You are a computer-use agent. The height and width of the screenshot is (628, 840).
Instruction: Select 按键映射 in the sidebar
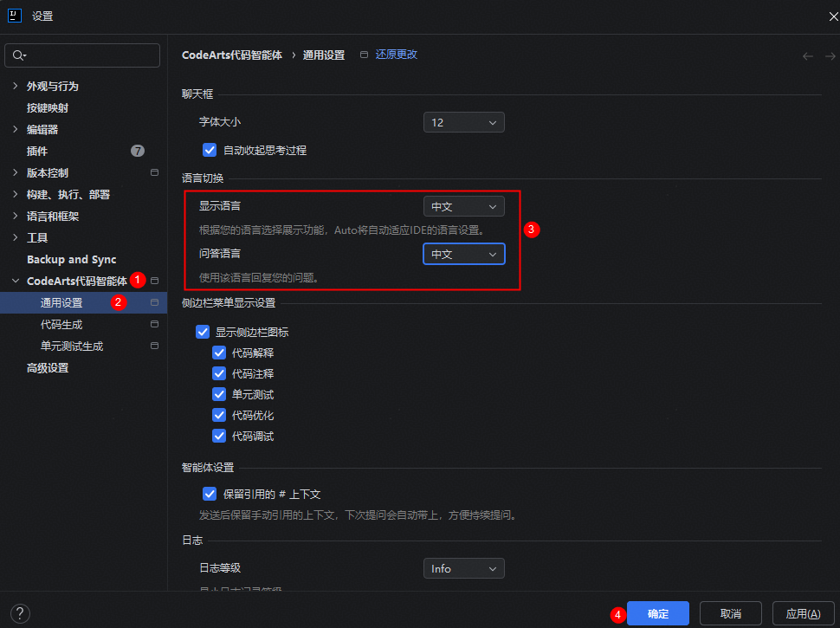point(48,107)
